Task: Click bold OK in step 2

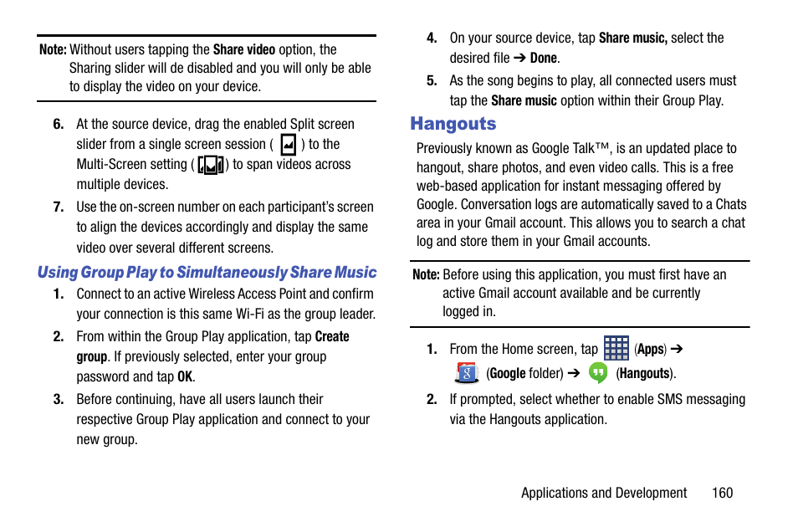Action: 185,376
